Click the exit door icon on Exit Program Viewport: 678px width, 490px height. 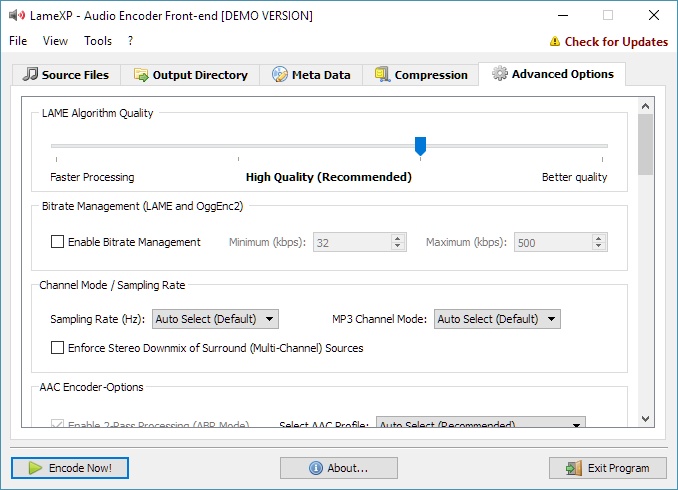click(x=574, y=468)
